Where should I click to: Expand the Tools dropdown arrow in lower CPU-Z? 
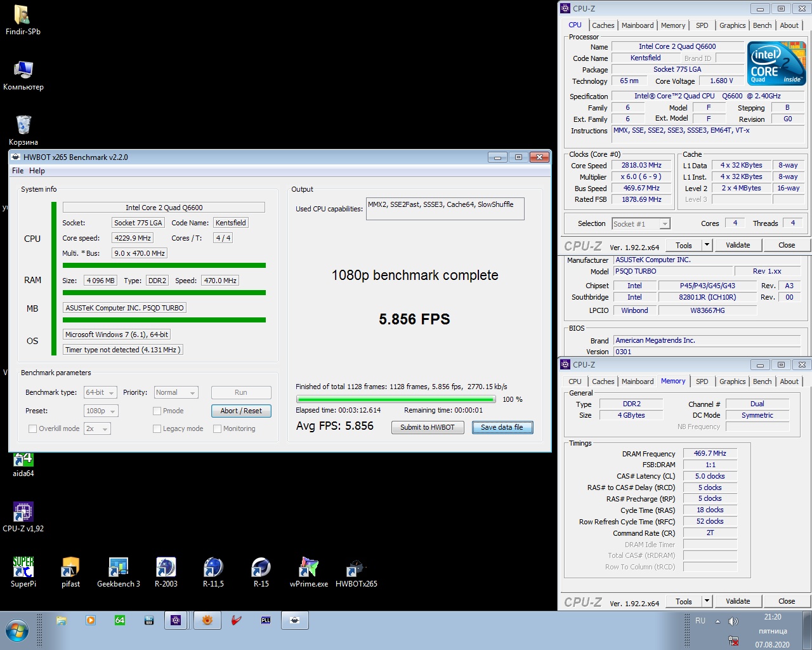pos(707,600)
